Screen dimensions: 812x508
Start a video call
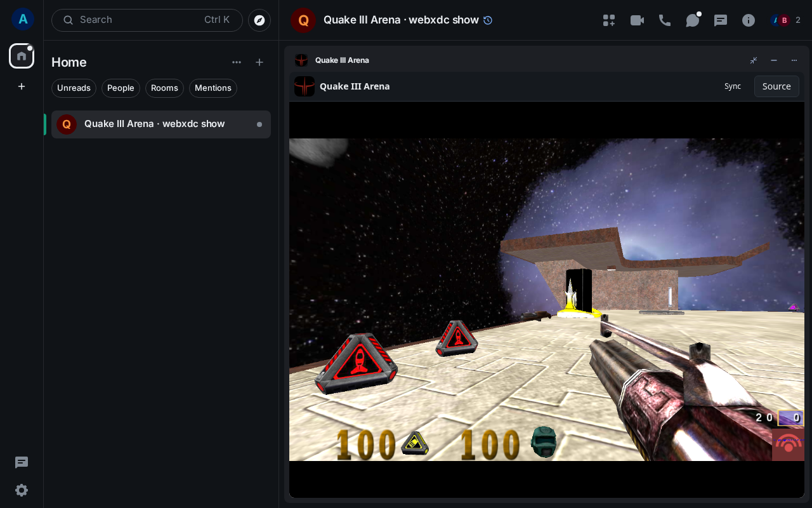click(637, 20)
